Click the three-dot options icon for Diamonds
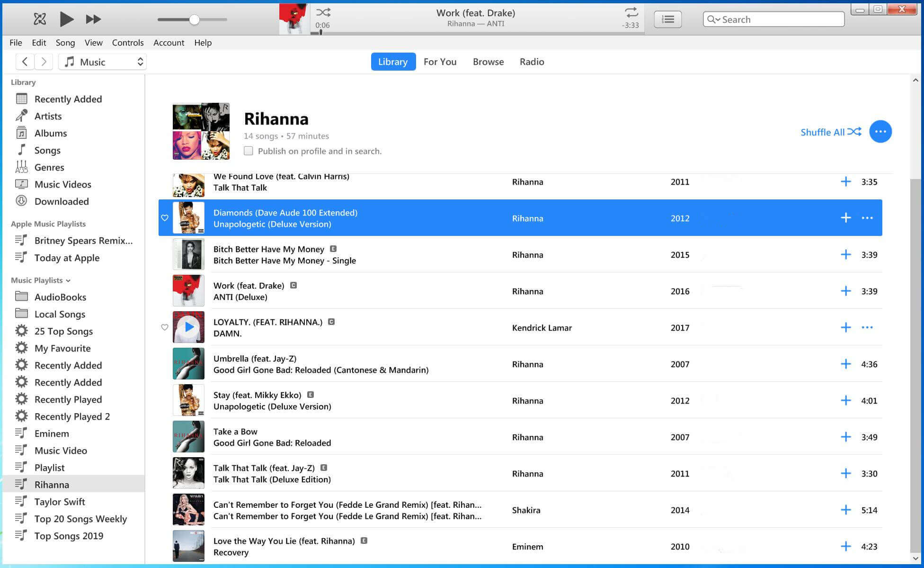 (868, 218)
